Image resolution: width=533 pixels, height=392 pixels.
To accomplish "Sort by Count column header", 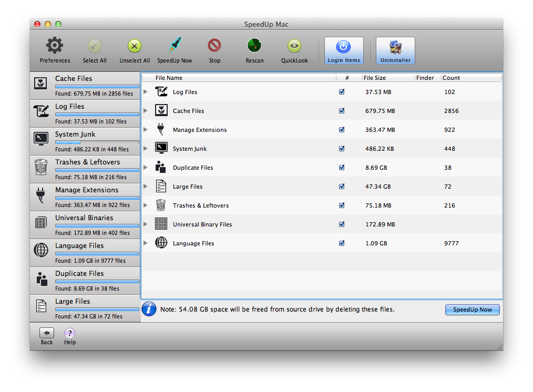I will pyautogui.click(x=471, y=78).
